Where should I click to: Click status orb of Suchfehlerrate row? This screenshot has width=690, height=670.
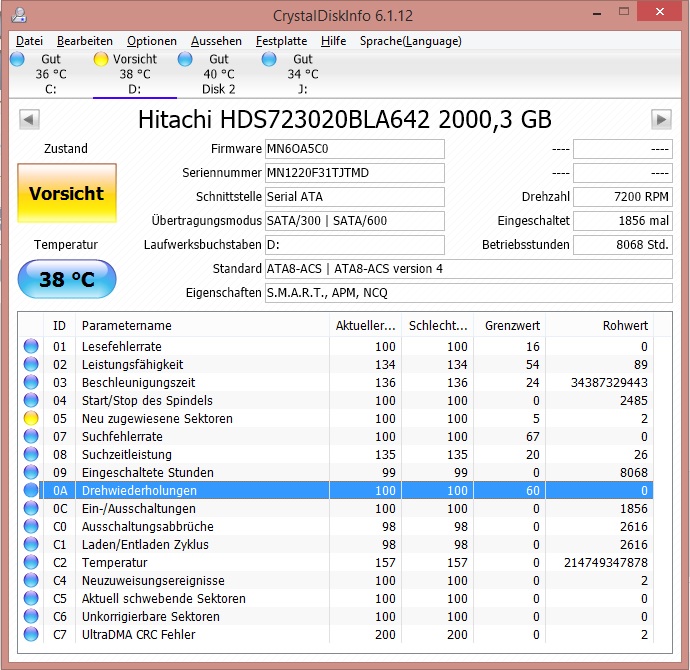(31, 436)
